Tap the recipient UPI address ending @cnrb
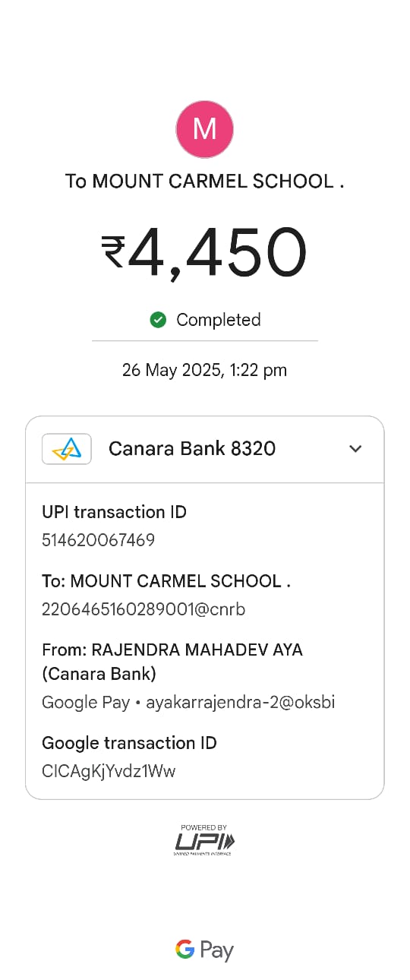Viewport: 410px width, 980px height. [x=143, y=609]
